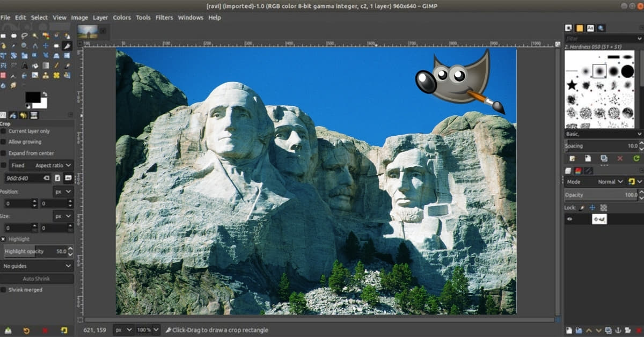644x337 pixels.
Task: Click the Auto Shrink button
Action: (x=36, y=279)
